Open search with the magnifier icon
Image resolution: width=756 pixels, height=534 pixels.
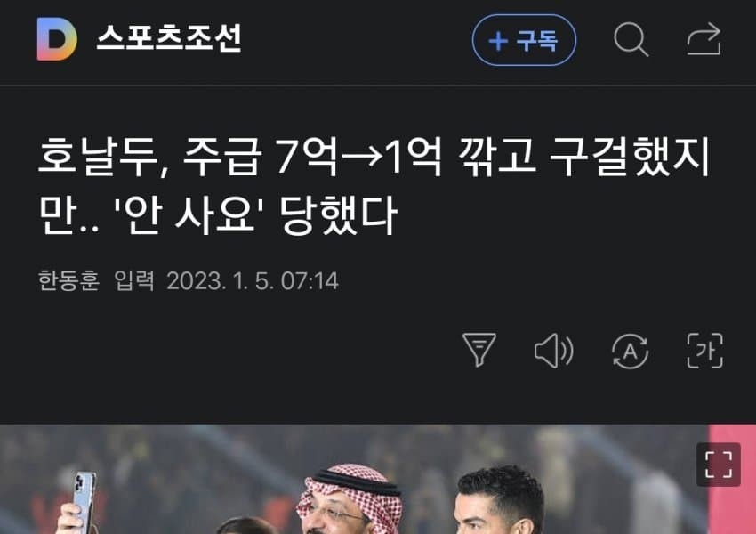coord(631,39)
